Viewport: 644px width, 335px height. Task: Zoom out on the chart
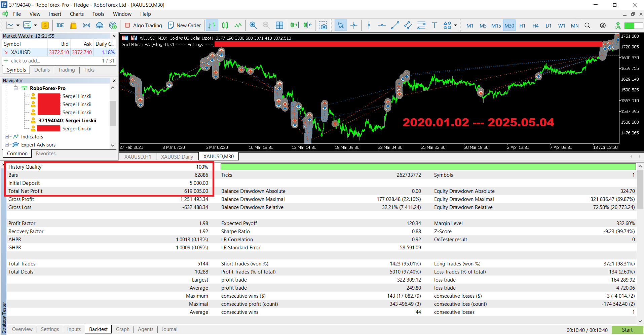click(266, 25)
